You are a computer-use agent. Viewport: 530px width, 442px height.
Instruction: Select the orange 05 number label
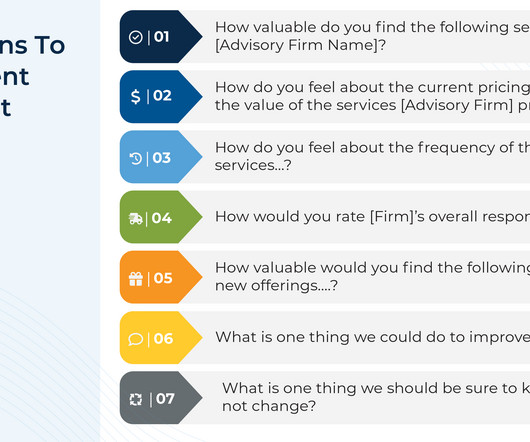163,278
